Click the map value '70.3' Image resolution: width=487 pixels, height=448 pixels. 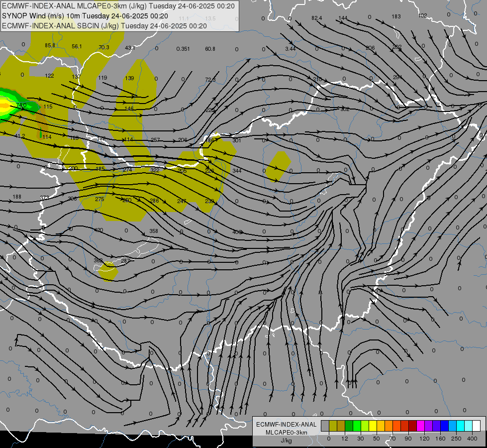click(x=104, y=47)
